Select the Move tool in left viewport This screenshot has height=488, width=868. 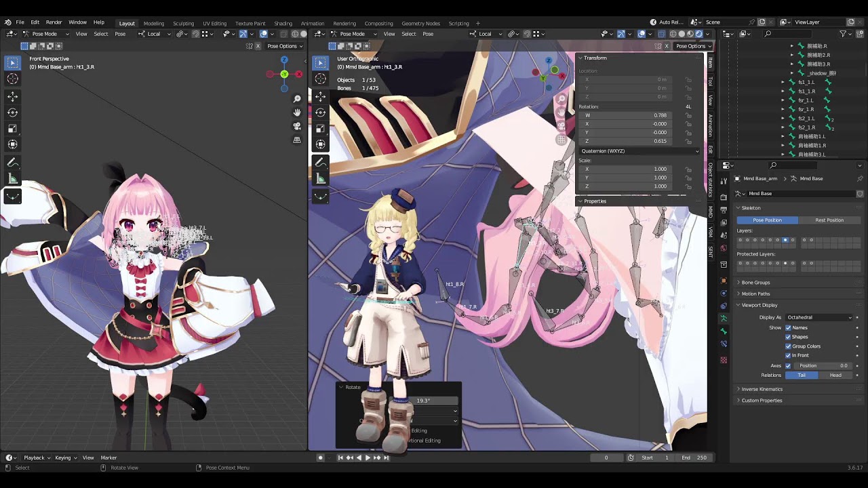13,96
